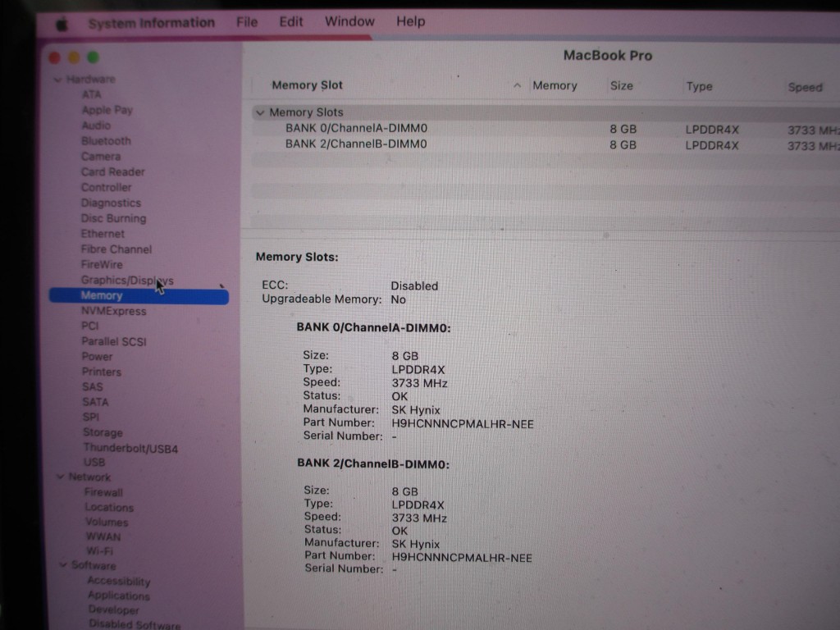Screen dimensions: 840x630
Task: Collapse the Memory Slots group row
Action: point(260,112)
